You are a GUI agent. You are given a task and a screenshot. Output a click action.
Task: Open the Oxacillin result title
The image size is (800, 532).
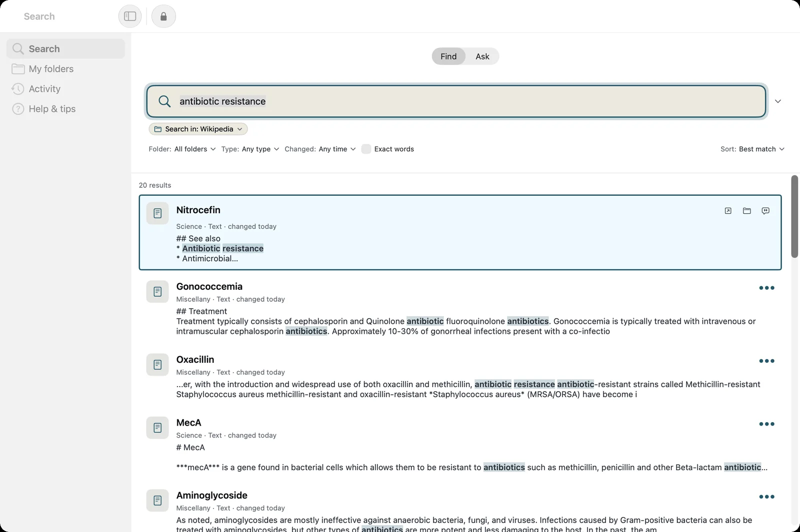(x=195, y=360)
